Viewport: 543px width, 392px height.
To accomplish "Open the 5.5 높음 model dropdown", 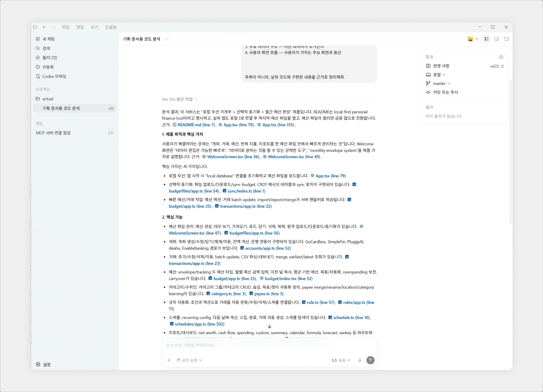I will 341,360.
